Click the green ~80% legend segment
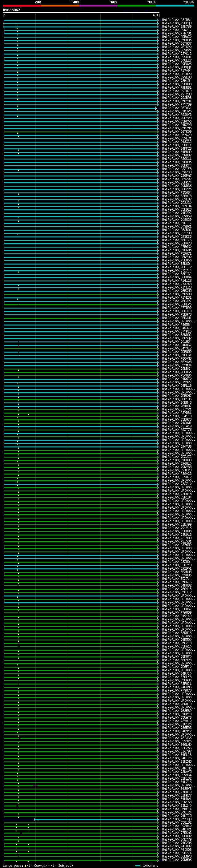This screenshot has height=868, width=197. [137, 6]
